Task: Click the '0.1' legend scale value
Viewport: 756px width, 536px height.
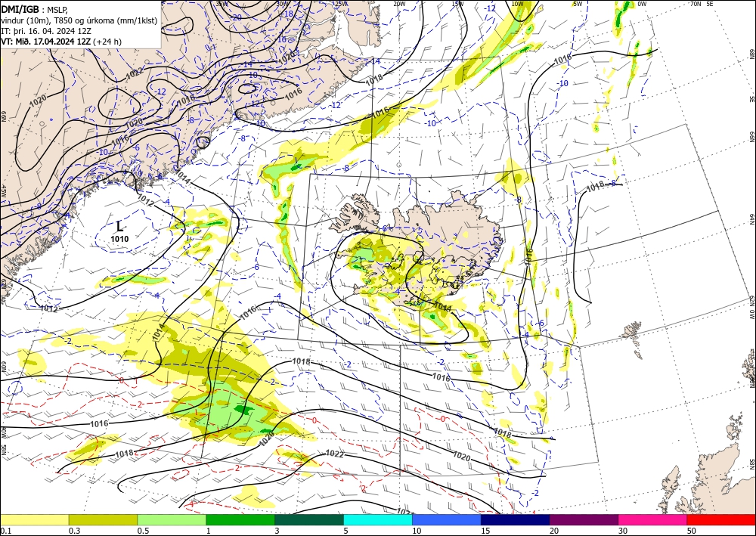Action: pyautogui.click(x=5, y=531)
